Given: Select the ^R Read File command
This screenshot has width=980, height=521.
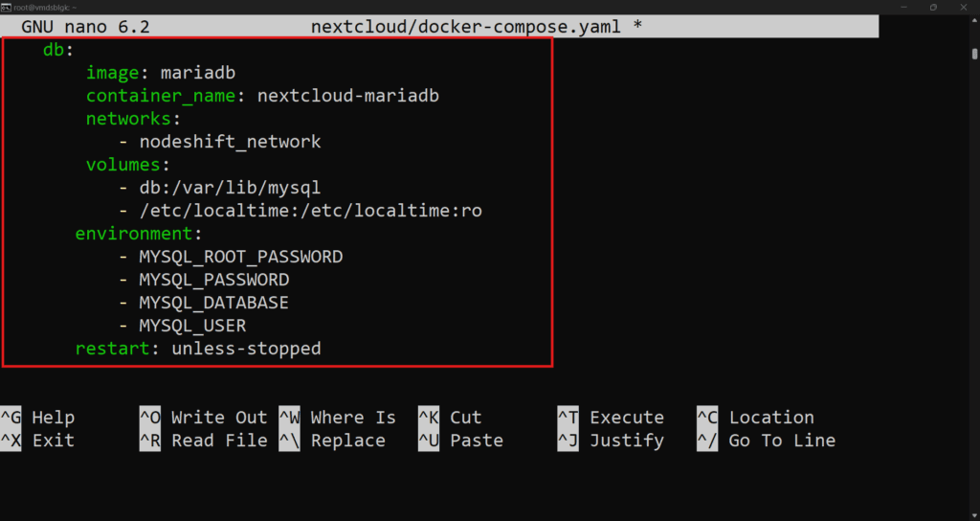Looking at the screenshot, I should [x=204, y=441].
